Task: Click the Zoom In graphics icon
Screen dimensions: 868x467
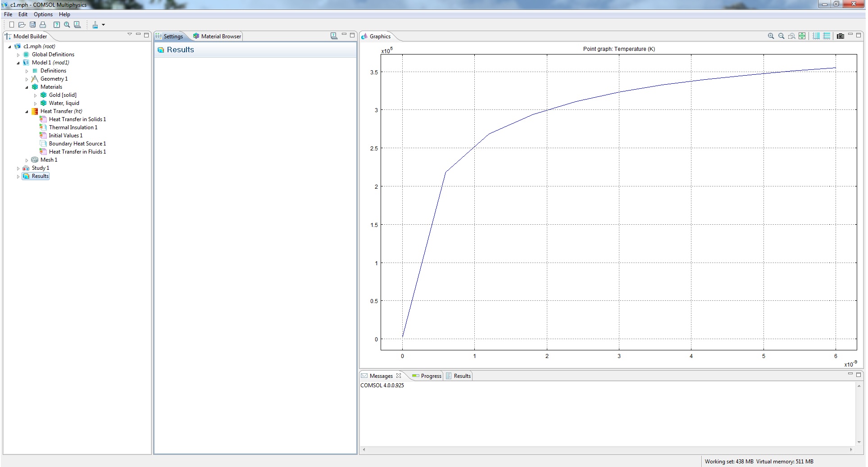Action: (x=771, y=36)
